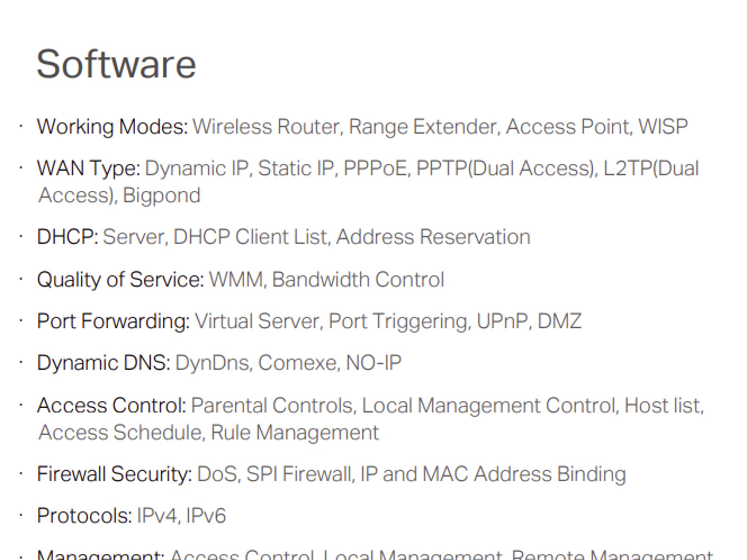The width and height of the screenshot is (747, 560).
Task: Select the Working Modes label
Action: point(112,127)
